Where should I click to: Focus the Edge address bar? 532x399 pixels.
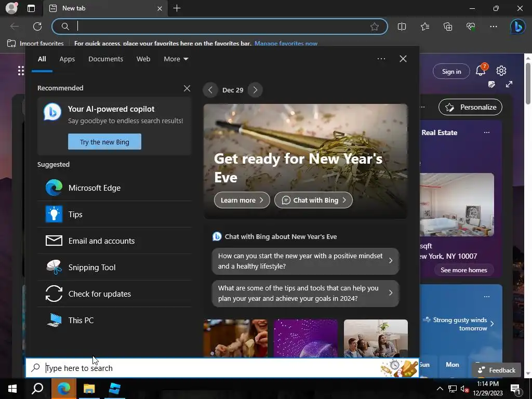[219, 26]
